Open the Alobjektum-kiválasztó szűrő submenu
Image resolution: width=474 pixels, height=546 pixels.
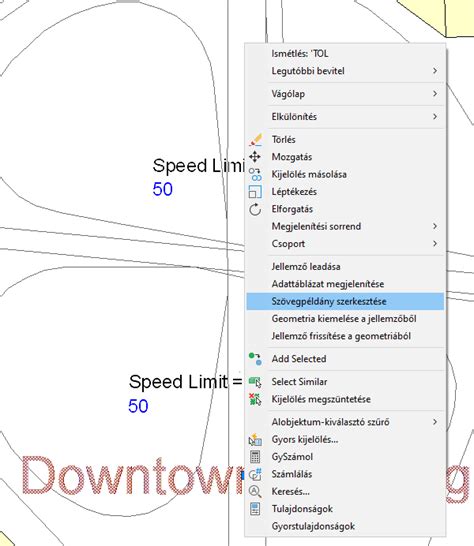coord(345,422)
